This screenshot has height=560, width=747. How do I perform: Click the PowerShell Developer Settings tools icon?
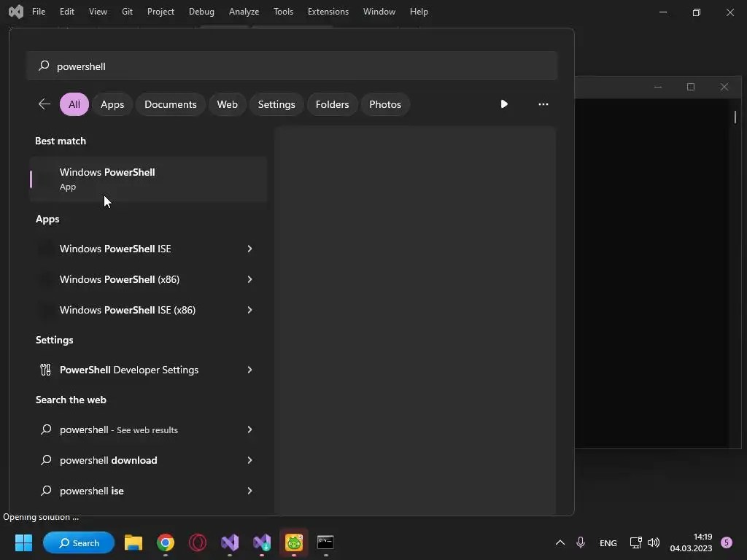point(45,370)
